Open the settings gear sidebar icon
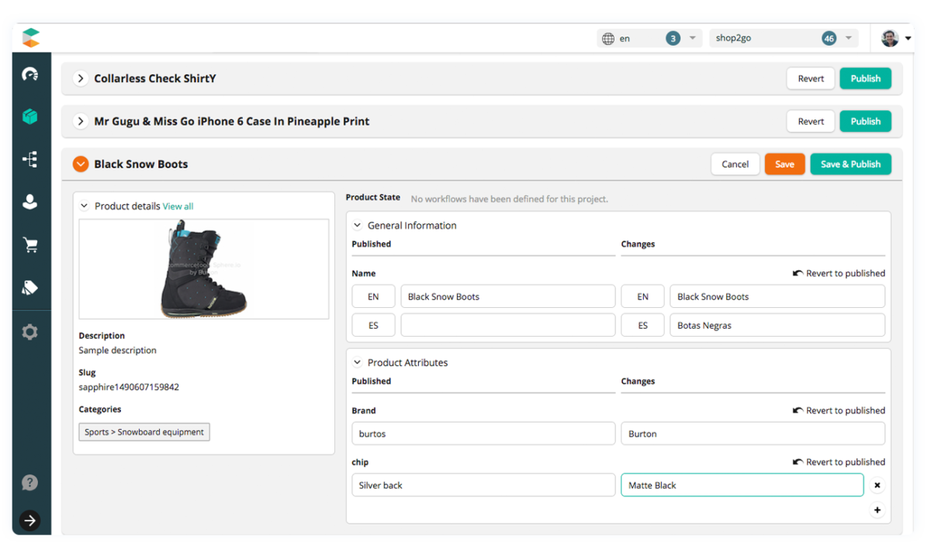 pyautogui.click(x=30, y=332)
